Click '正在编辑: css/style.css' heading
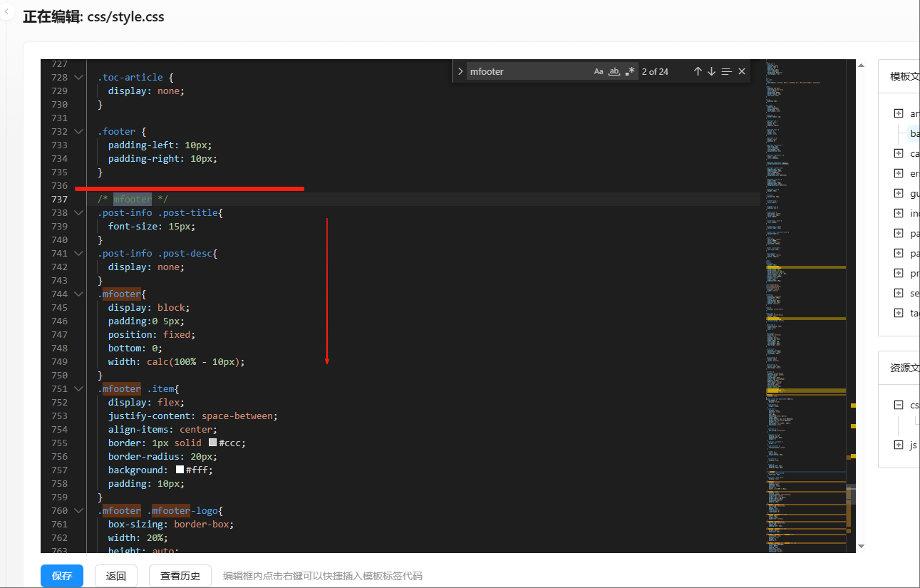920x588 pixels. pyautogui.click(x=93, y=16)
